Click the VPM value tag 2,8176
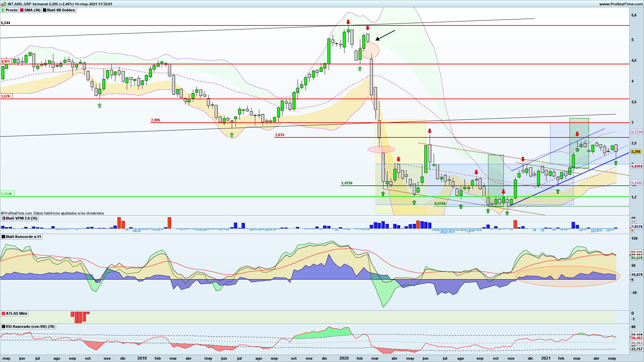 (637, 227)
